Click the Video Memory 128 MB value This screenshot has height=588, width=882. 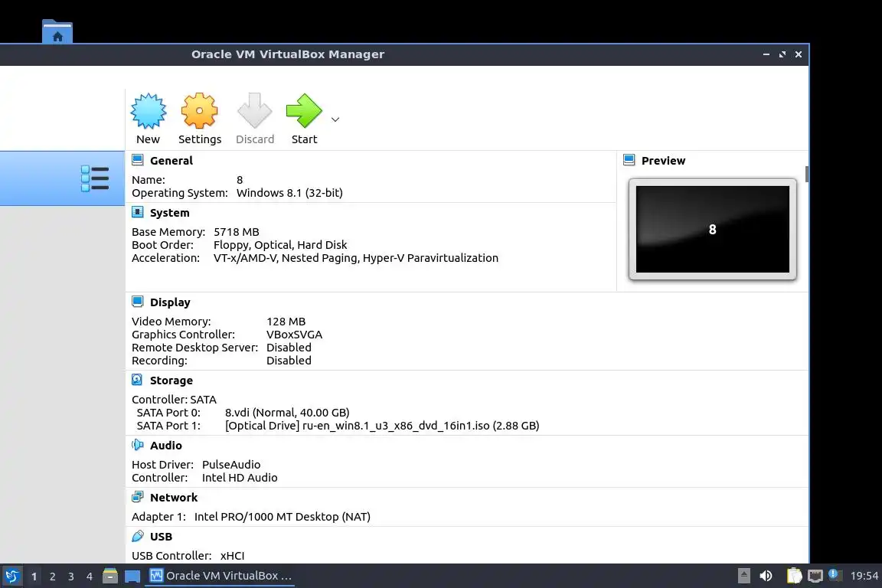[286, 322]
